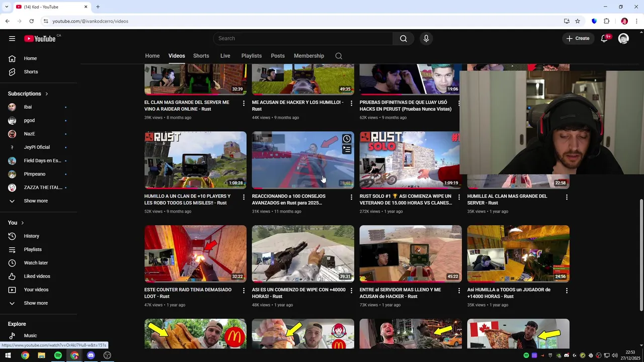The width and height of the screenshot is (644, 362).
Task: Reload the page
Action: click(x=31, y=21)
